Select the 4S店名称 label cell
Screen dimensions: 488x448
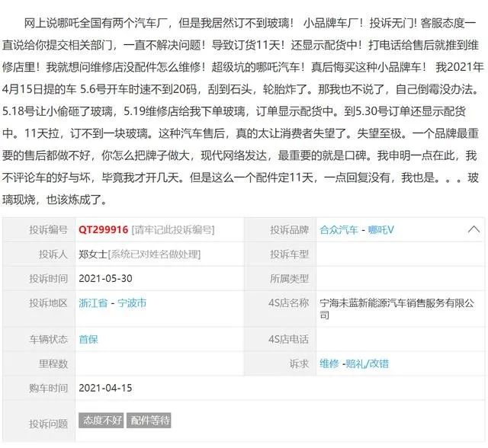(281, 309)
